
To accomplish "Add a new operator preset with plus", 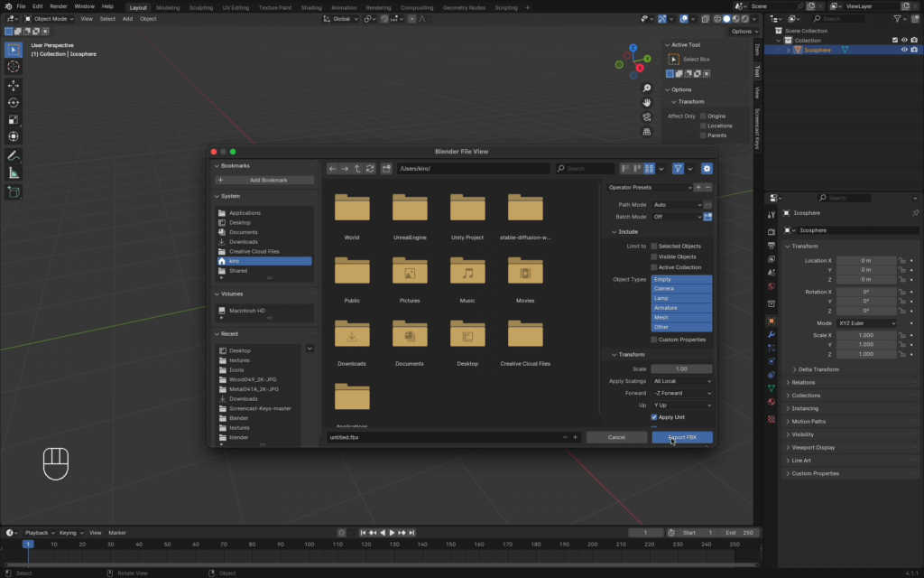I will click(x=698, y=188).
